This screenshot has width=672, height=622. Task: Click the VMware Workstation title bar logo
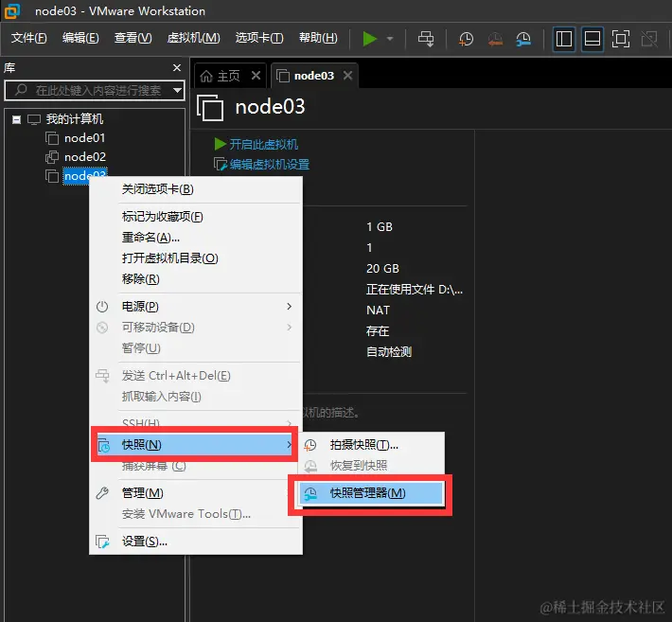point(12,10)
